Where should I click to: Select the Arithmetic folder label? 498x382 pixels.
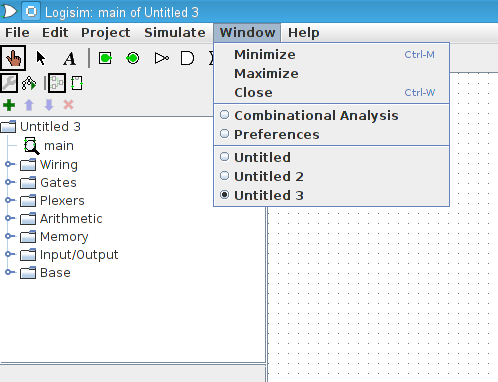[71, 219]
